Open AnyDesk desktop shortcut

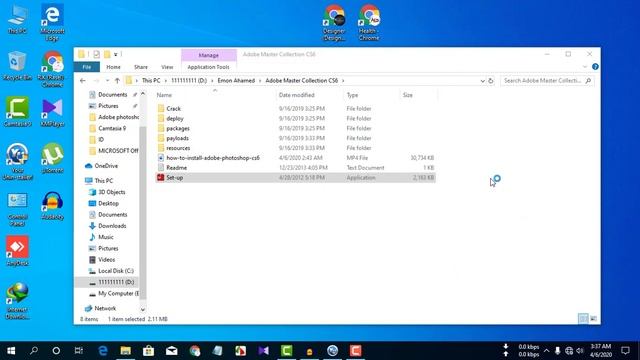coord(17,251)
